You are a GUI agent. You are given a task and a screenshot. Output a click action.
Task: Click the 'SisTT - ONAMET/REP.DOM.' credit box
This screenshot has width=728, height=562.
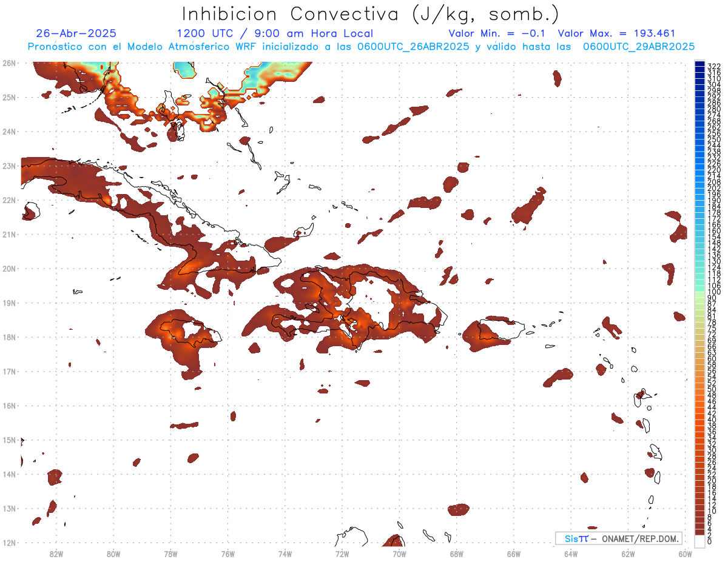pos(619,538)
